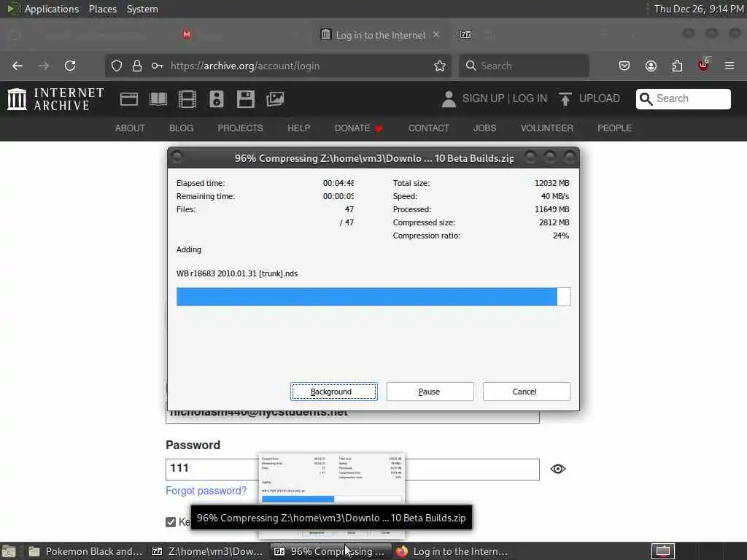Open the extensions puzzle icon
The image size is (747, 560).
[677, 66]
